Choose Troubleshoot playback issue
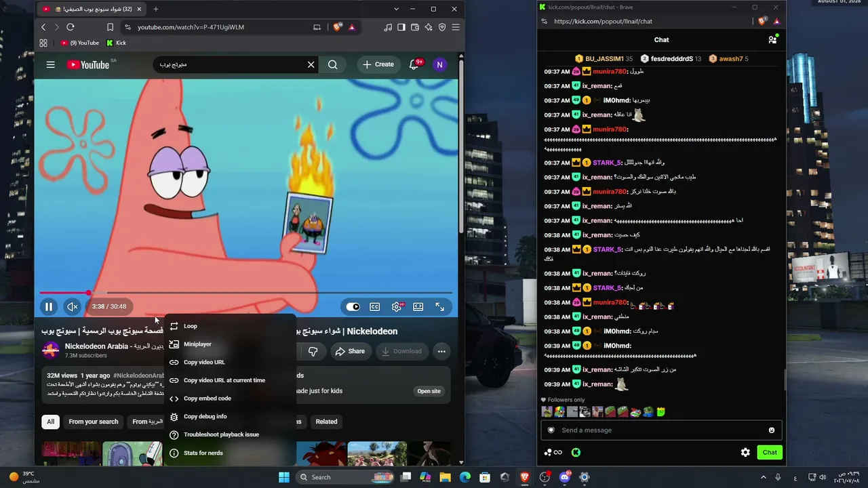868x488 pixels. tap(231, 434)
